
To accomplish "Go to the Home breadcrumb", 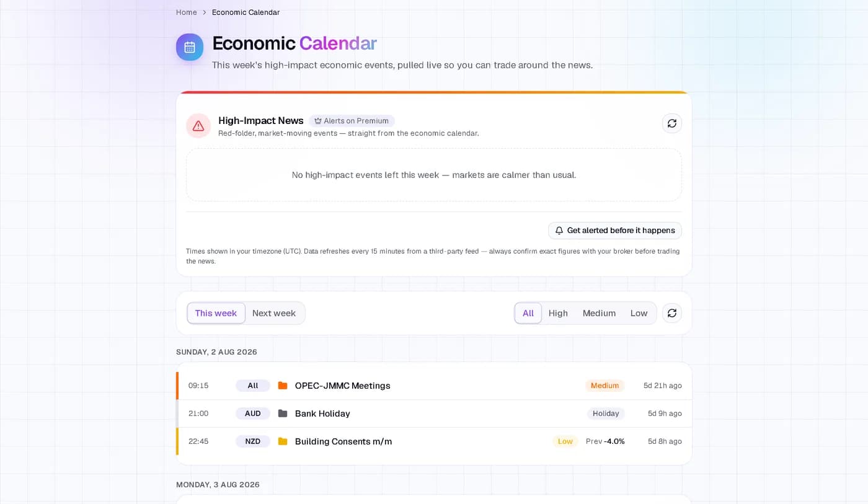I will tap(186, 12).
